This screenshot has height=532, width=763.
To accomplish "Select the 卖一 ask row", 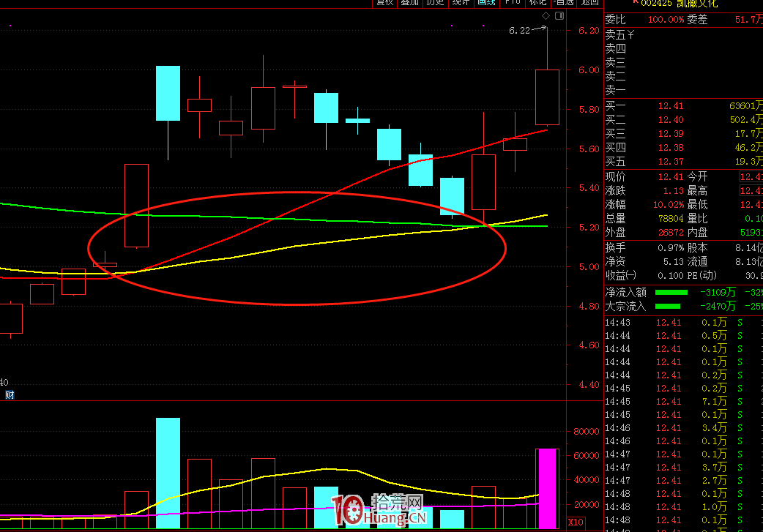I will pyautogui.click(x=683, y=91).
